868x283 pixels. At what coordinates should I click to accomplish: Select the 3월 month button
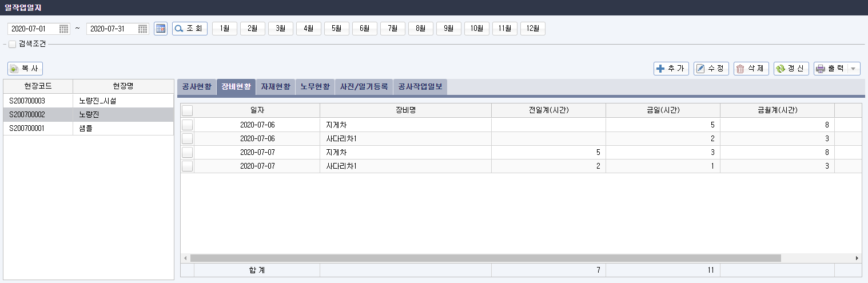(x=281, y=29)
